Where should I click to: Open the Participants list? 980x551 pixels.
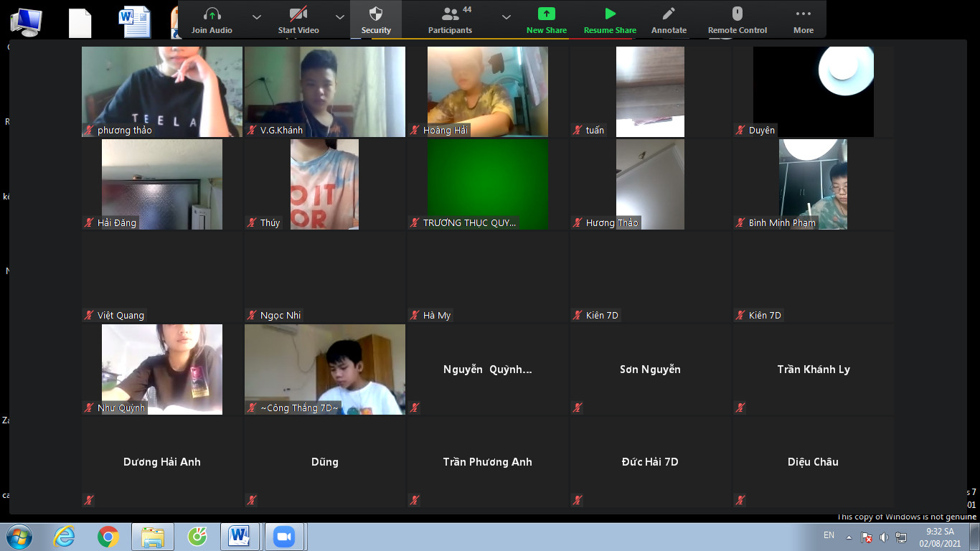point(450,14)
